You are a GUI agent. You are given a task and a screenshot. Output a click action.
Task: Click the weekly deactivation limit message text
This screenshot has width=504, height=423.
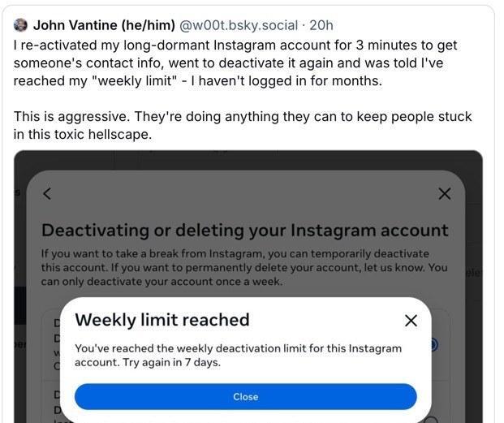click(x=238, y=355)
